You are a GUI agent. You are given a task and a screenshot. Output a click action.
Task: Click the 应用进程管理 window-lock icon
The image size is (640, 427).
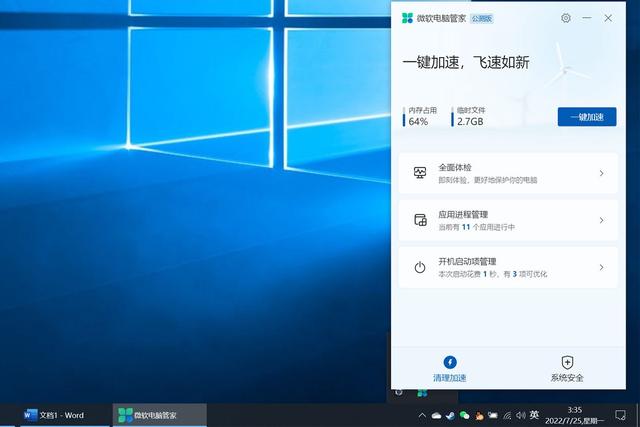click(420, 220)
